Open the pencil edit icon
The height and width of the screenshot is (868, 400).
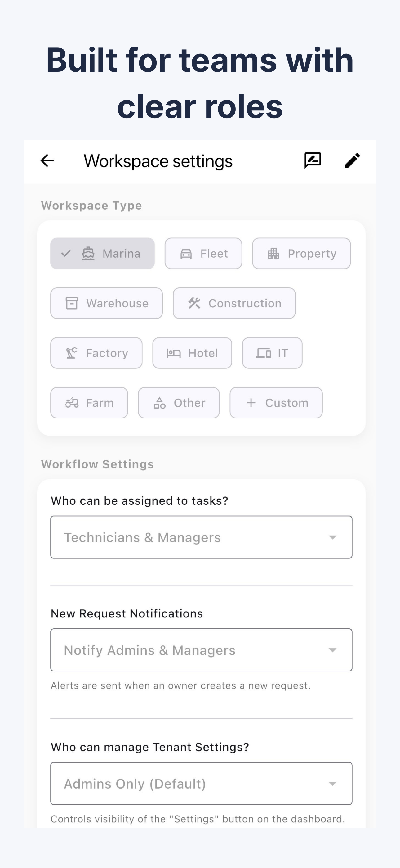pos(352,161)
